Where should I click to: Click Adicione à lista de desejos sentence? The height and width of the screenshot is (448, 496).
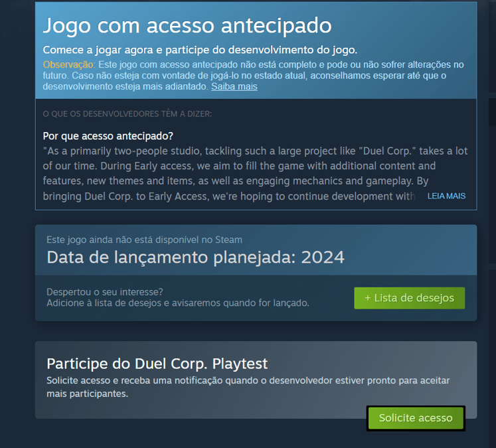point(178,303)
